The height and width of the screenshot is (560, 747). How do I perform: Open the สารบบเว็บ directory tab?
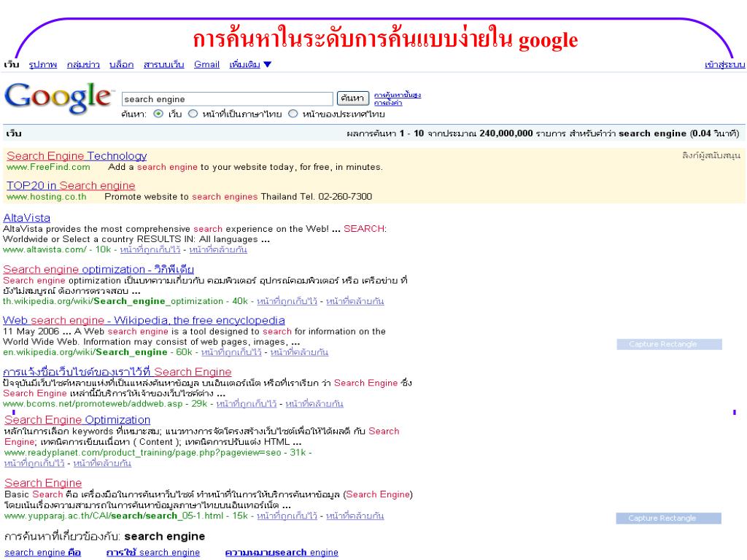164,65
